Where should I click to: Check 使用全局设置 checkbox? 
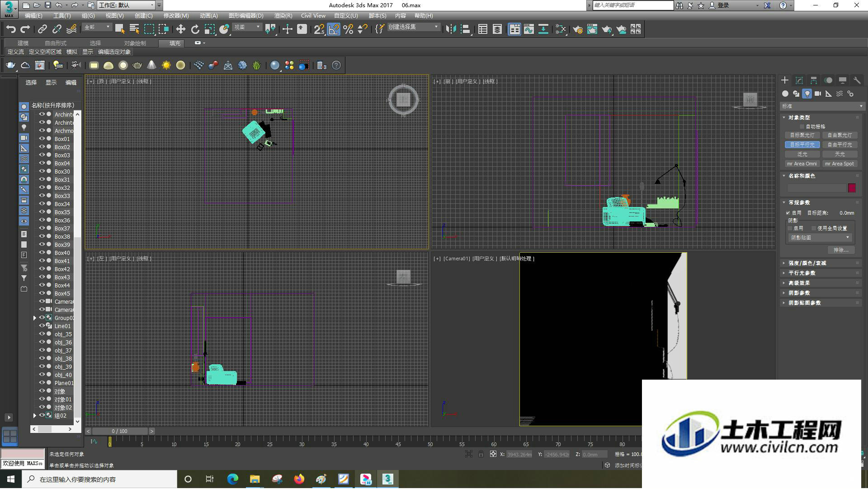[x=814, y=228]
